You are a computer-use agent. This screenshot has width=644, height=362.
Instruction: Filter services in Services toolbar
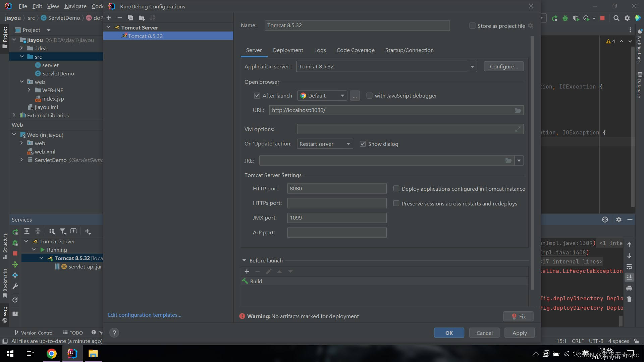pyautogui.click(x=63, y=231)
